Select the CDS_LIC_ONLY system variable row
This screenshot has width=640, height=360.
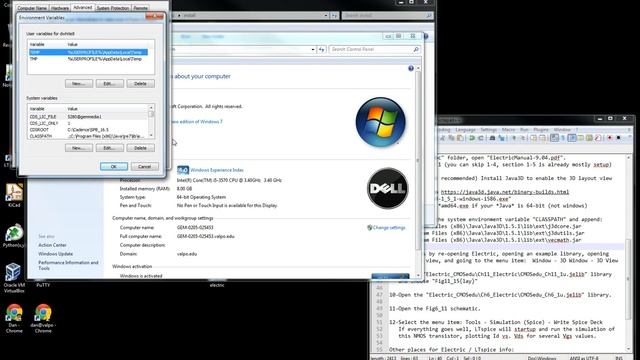(x=88, y=123)
